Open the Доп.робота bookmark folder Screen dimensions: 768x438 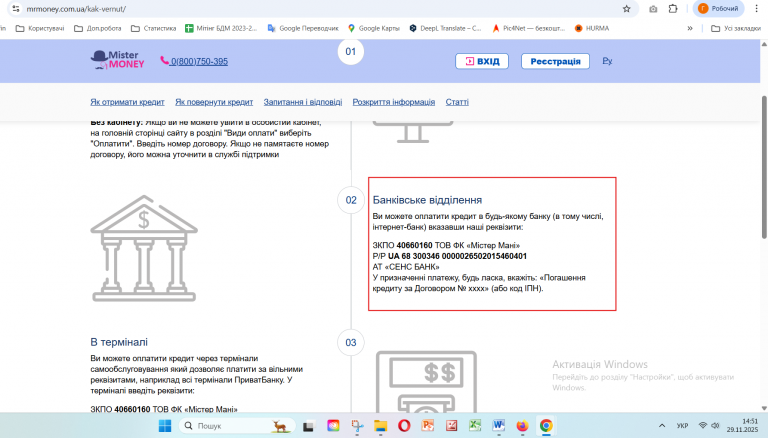click(98, 28)
